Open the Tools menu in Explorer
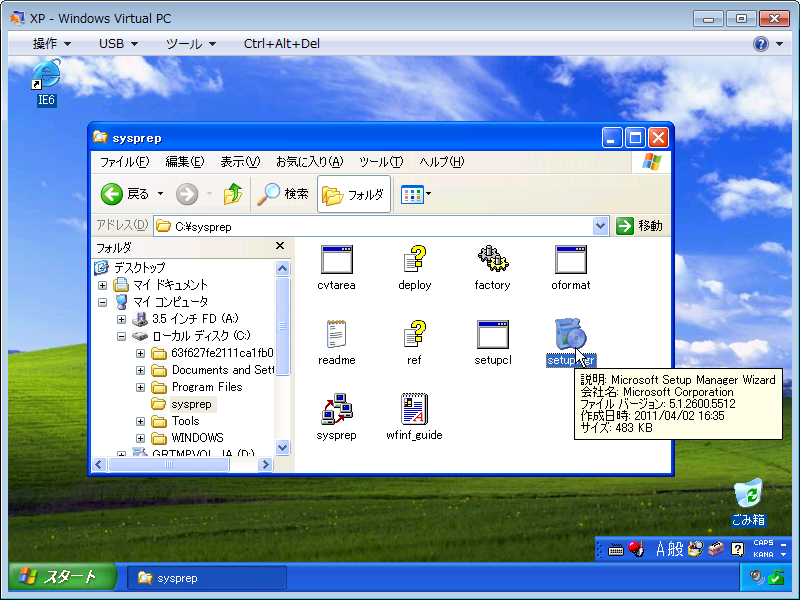This screenshot has height=600, width=800. tap(381, 162)
